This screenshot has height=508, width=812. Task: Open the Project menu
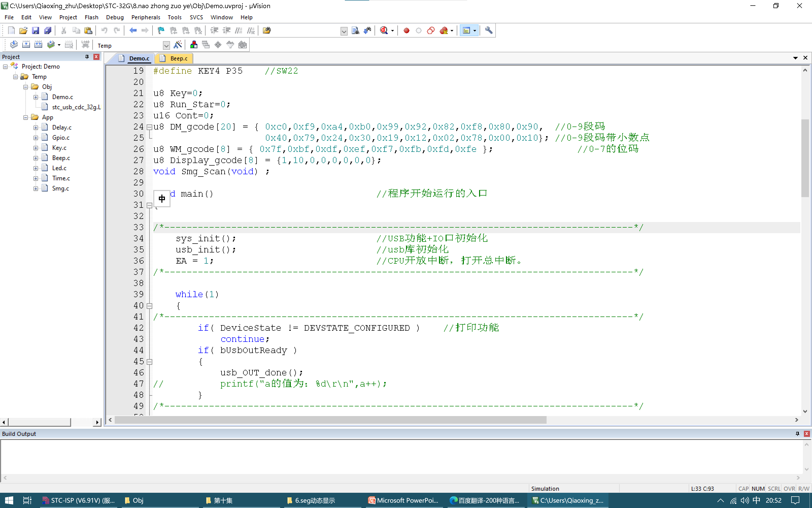pos(68,17)
